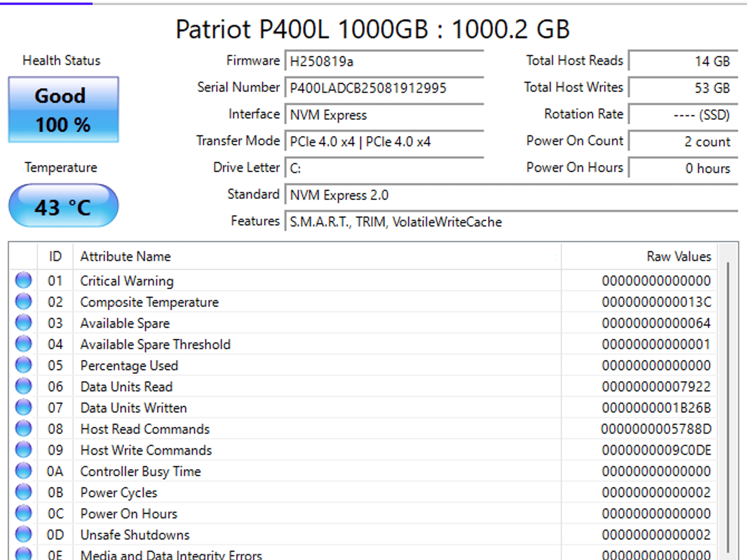Image resolution: width=747 pixels, height=560 pixels.
Task: Select the Host Read Commands attribute name
Action: pos(145,429)
